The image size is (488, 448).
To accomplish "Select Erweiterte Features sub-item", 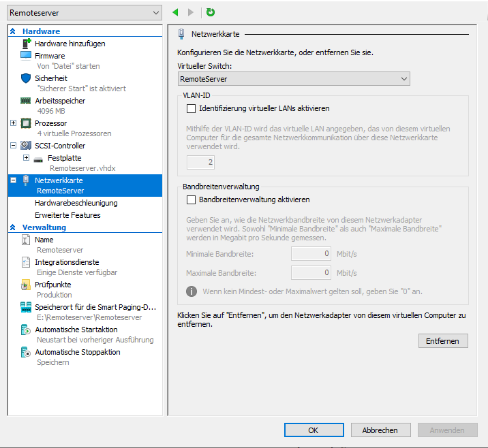I will coord(67,215).
